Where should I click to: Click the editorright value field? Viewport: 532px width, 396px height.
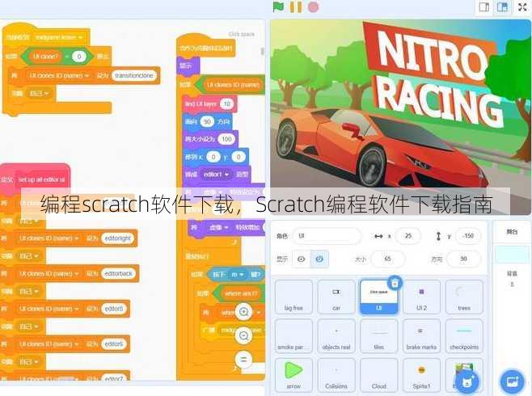(118, 238)
